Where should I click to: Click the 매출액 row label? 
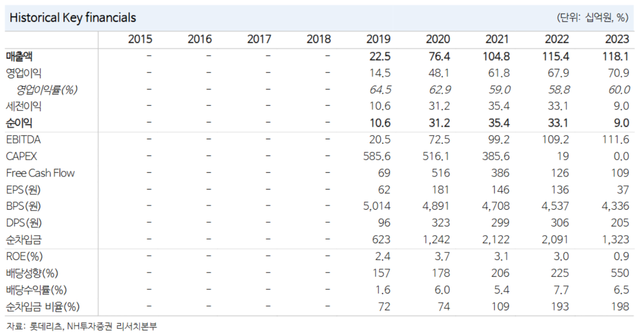20,56
